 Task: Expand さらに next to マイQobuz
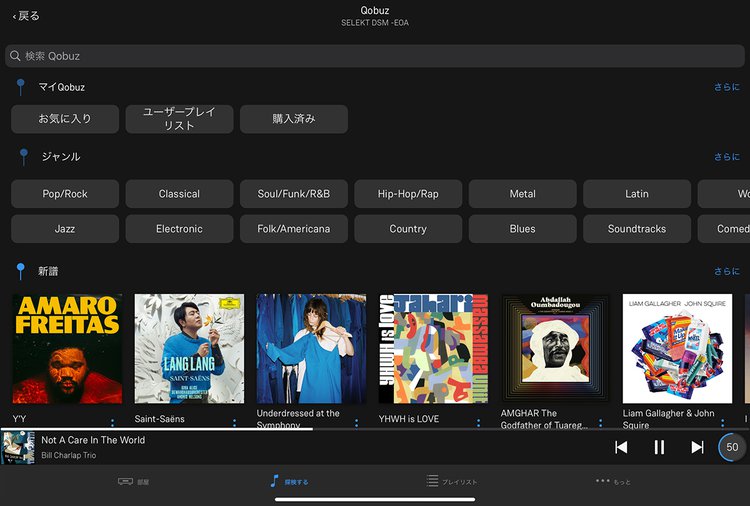click(726, 88)
